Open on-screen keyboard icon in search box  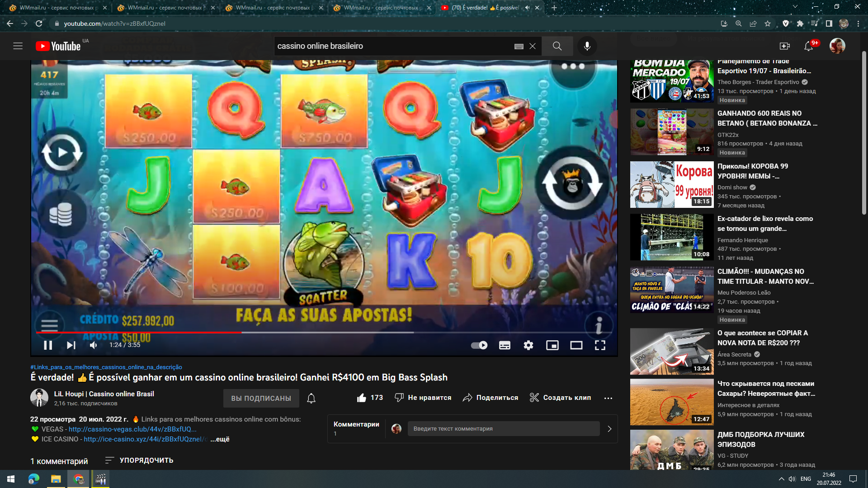[519, 46]
